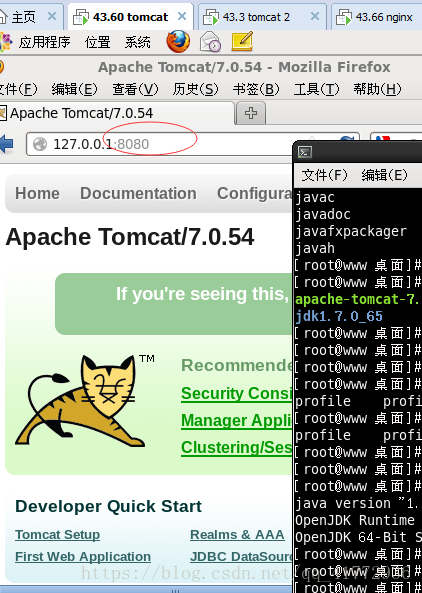Open the First Web Application link
Viewport: 422px width, 593px height.
click(83, 557)
